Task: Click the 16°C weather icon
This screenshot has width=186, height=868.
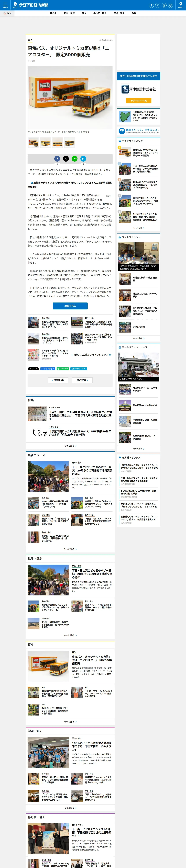Action: [5, 13]
